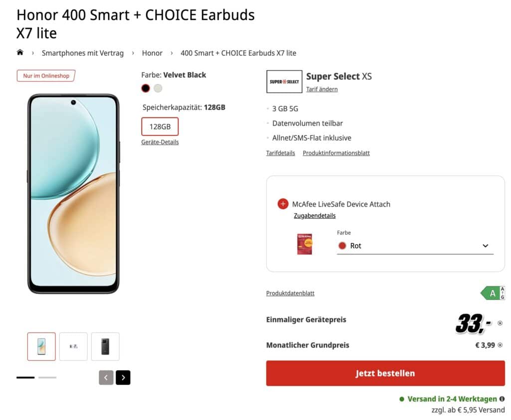The width and height of the screenshot is (511, 420).
Task: Open the Zugabendetails link
Action: tap(314, 216)
